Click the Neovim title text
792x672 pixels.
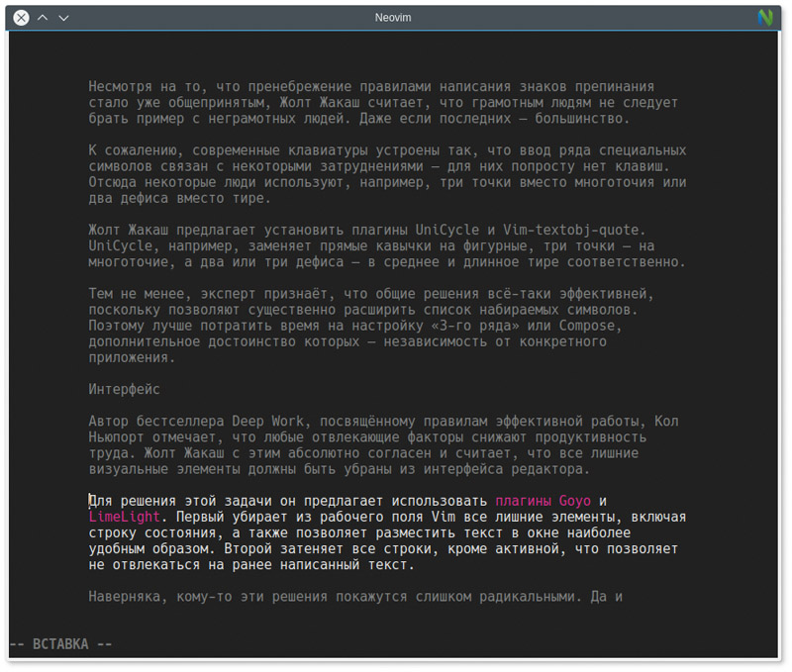(x=393, y=18)
